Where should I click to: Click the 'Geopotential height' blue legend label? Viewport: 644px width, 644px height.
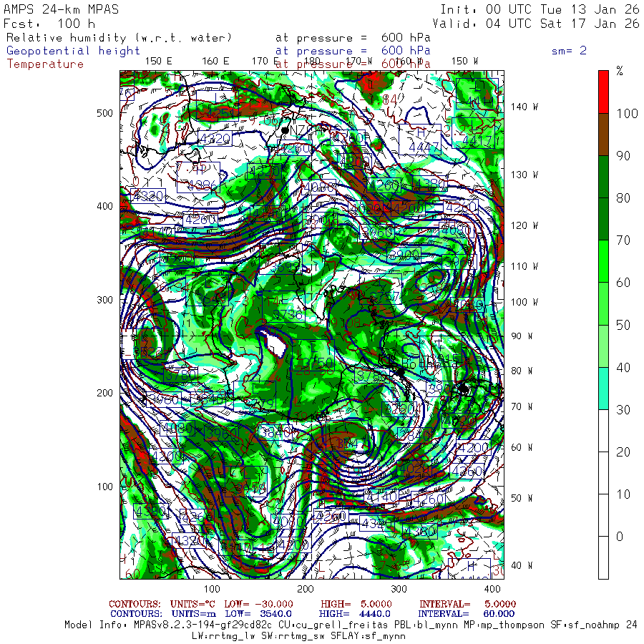click(74, 51)
